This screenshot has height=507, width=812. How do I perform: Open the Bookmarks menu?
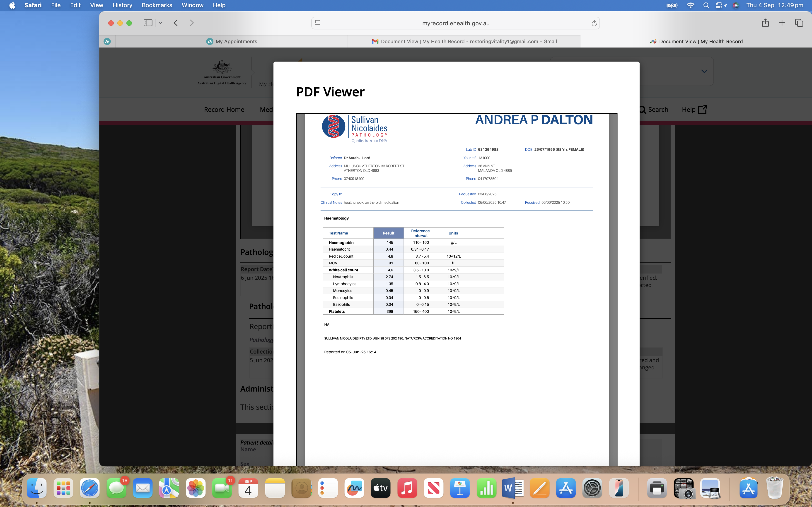[157, 5]
